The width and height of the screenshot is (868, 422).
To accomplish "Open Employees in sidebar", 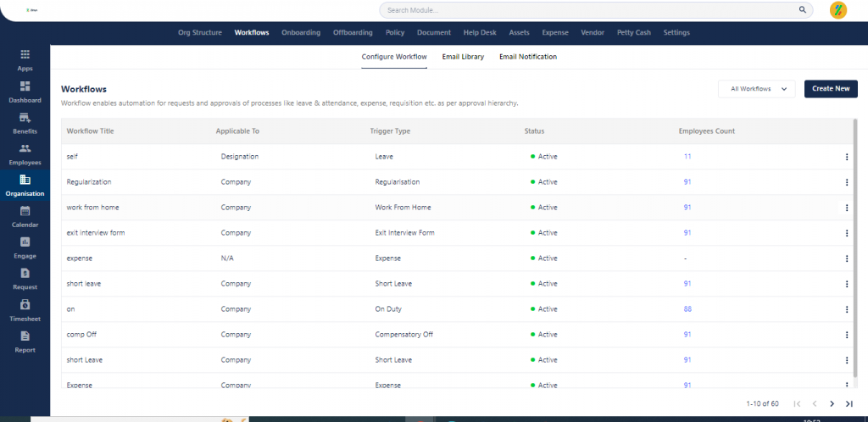I will [25, 155].
